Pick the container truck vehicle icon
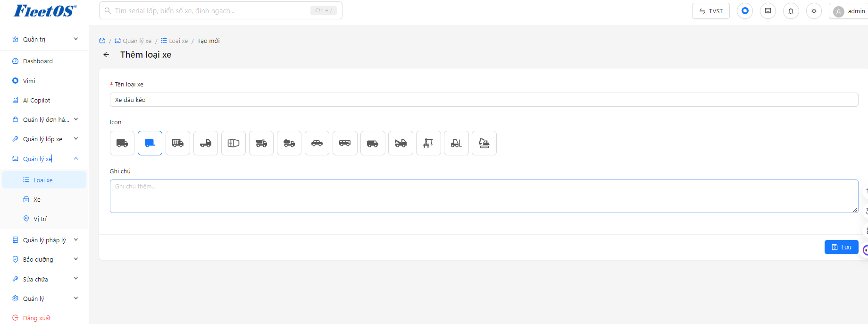Screen dimensions: 868x324 pos(178,143)
